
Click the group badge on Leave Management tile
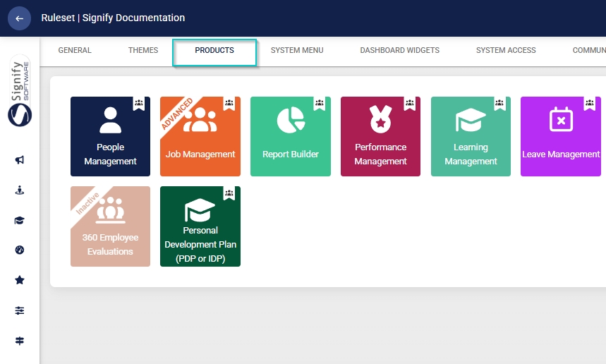click(590, 103)
